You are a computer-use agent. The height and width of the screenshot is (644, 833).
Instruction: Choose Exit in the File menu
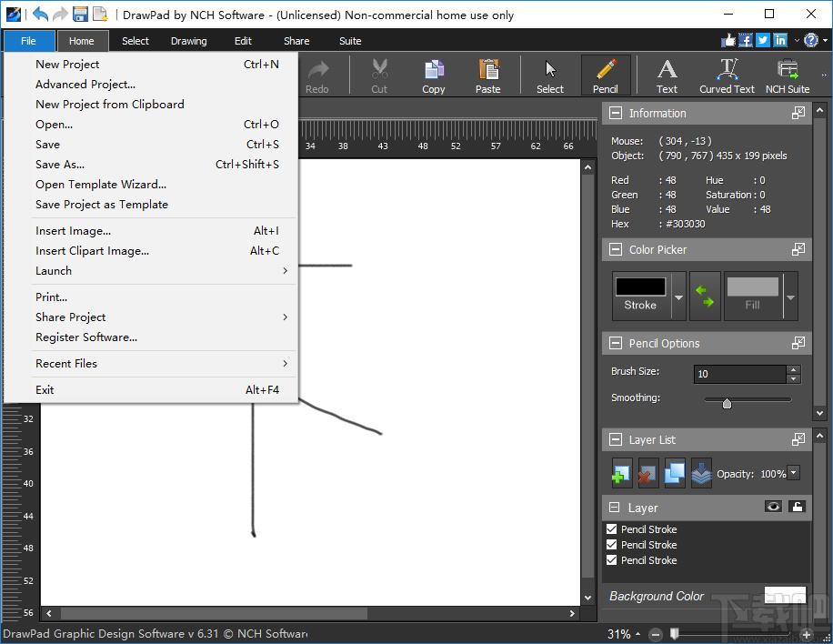tap(150, 390)
